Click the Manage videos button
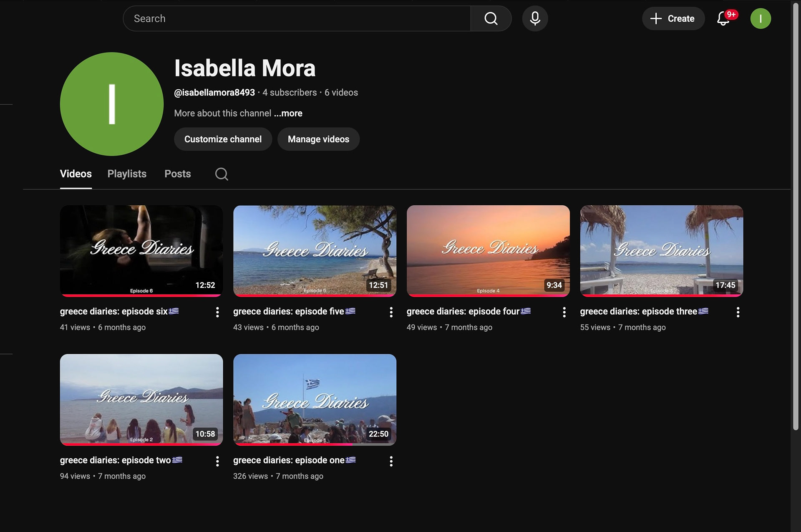Screen dimensions: 801x532 pos(318,139)
